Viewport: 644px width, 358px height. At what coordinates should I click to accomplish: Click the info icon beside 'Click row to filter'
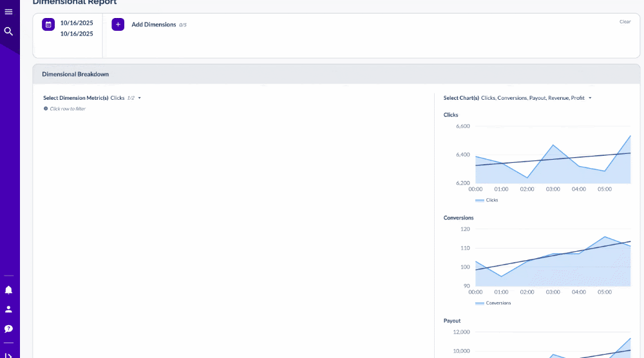[46, 109]
